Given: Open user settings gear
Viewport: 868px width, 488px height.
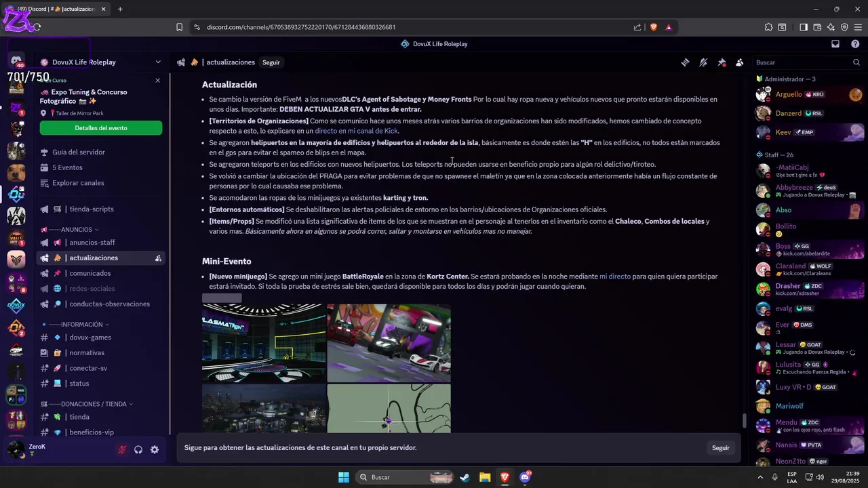Looking at the screenshot, I should point(155,449).
